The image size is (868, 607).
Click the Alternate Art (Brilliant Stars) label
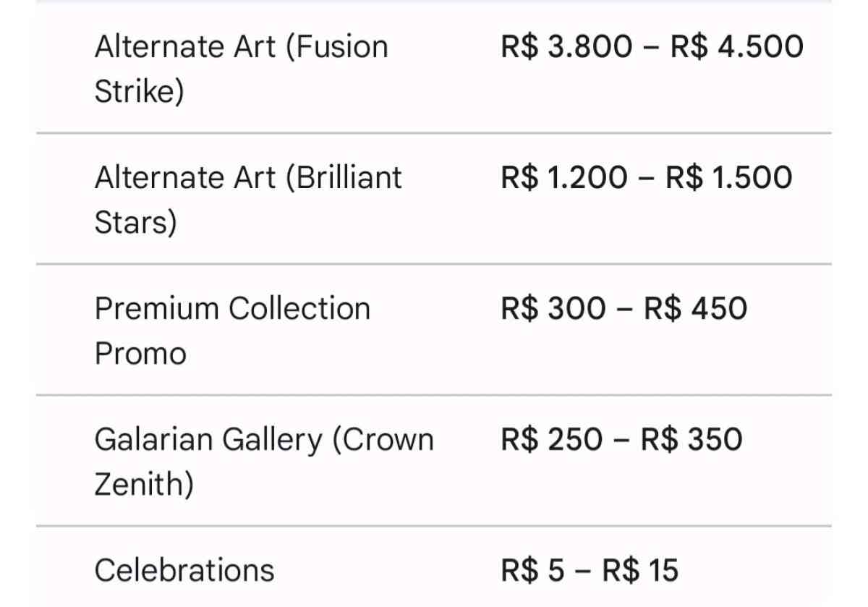[x=247, y=178]
